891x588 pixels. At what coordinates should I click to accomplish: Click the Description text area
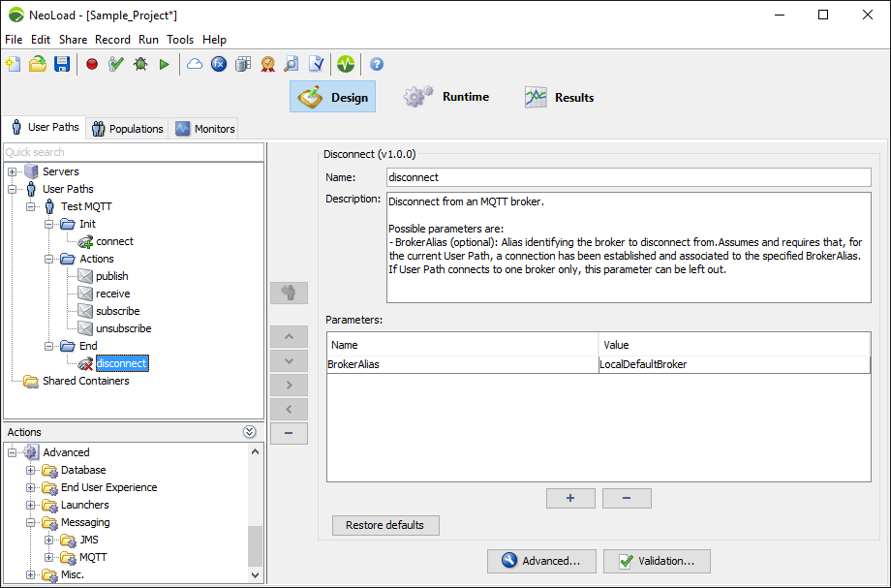coord(629,248)
